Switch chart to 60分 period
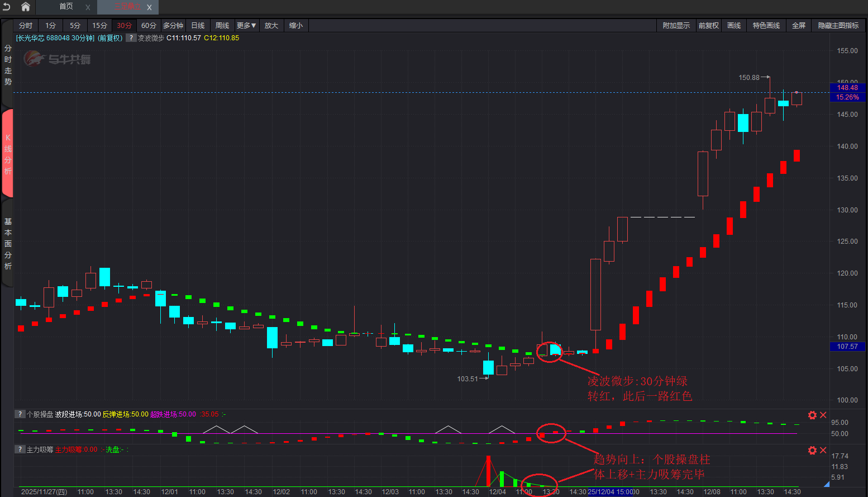 click(x=149, y=26)
